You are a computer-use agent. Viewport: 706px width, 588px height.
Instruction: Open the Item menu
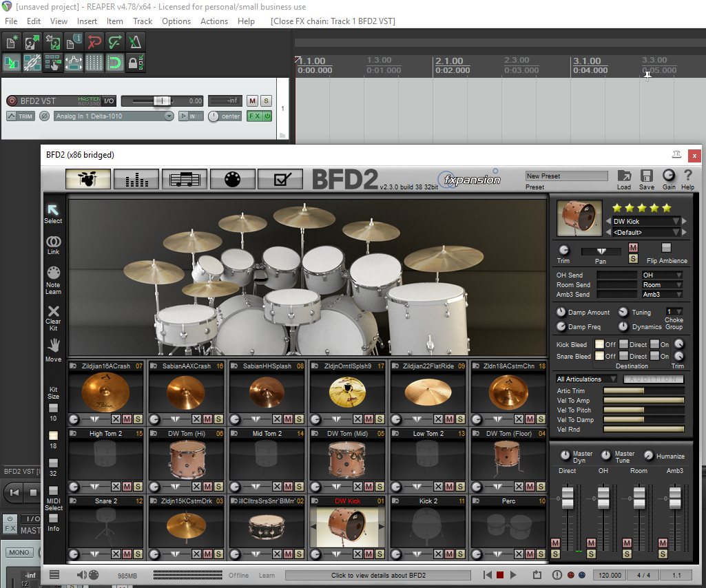coord(115,21)
